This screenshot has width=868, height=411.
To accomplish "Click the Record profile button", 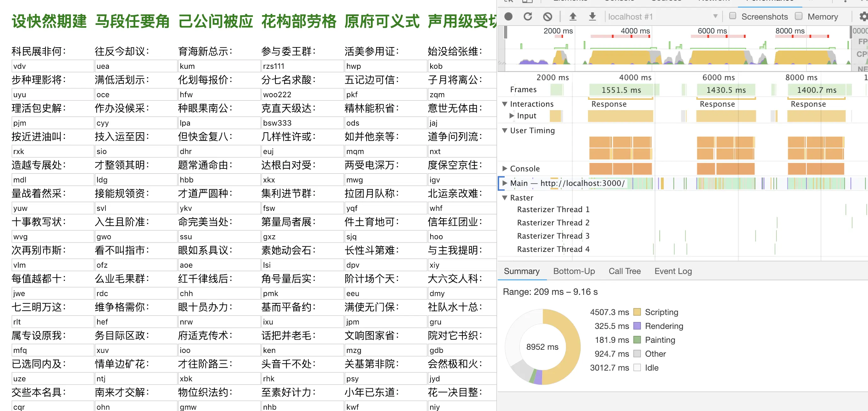I will 508,16.
